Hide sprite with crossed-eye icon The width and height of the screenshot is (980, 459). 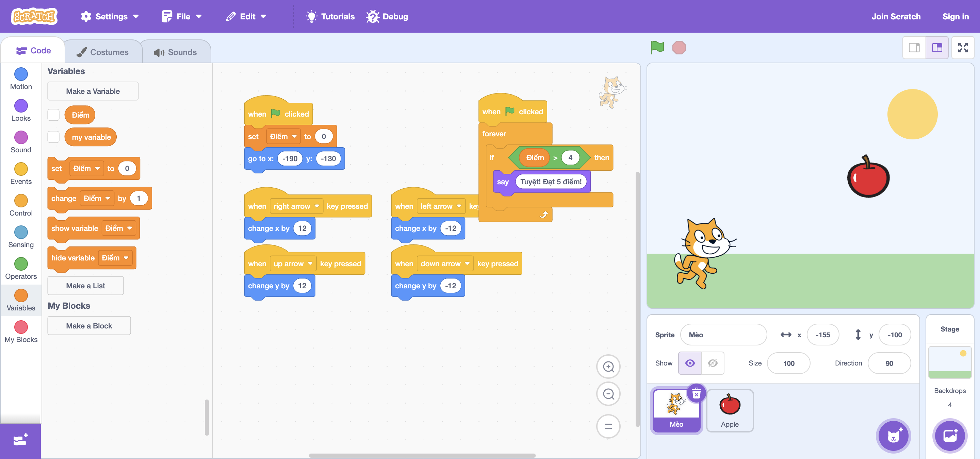pos(713,363)
